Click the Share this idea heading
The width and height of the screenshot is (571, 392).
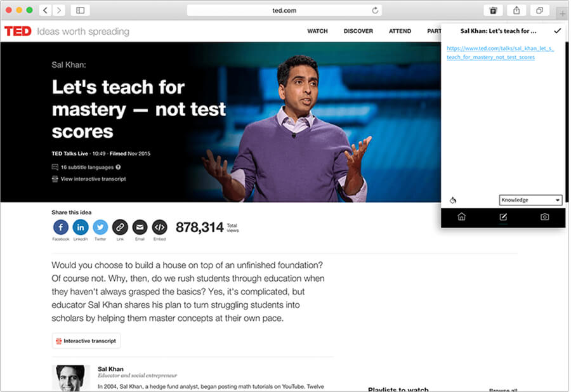pos(71,212)
